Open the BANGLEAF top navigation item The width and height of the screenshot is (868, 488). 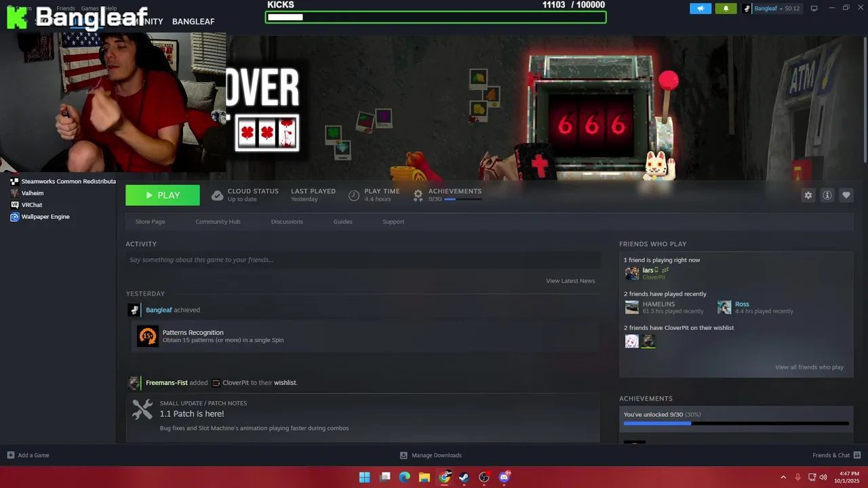click(193, 22)
